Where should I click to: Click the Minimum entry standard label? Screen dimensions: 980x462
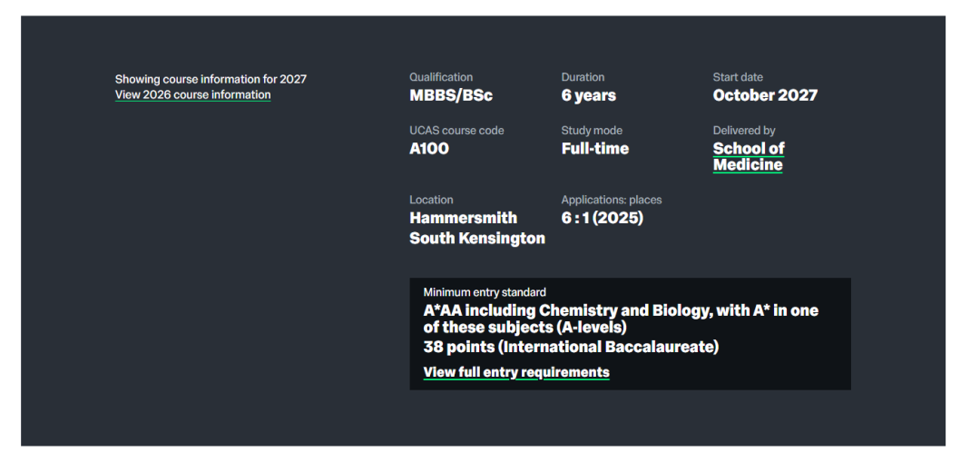[485, 292]
